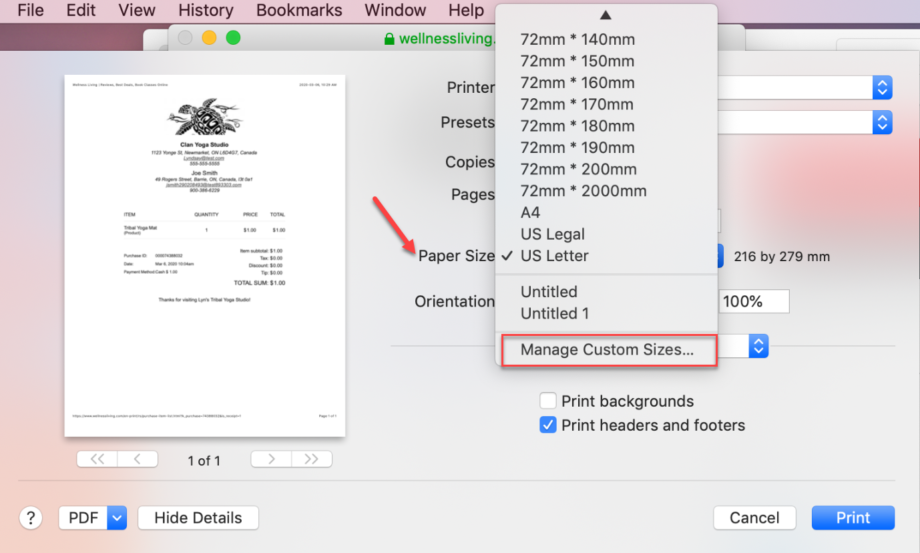This screenshot has width=920, height=553.
Task: Jump to last page of preview
Action: (311, 459)
